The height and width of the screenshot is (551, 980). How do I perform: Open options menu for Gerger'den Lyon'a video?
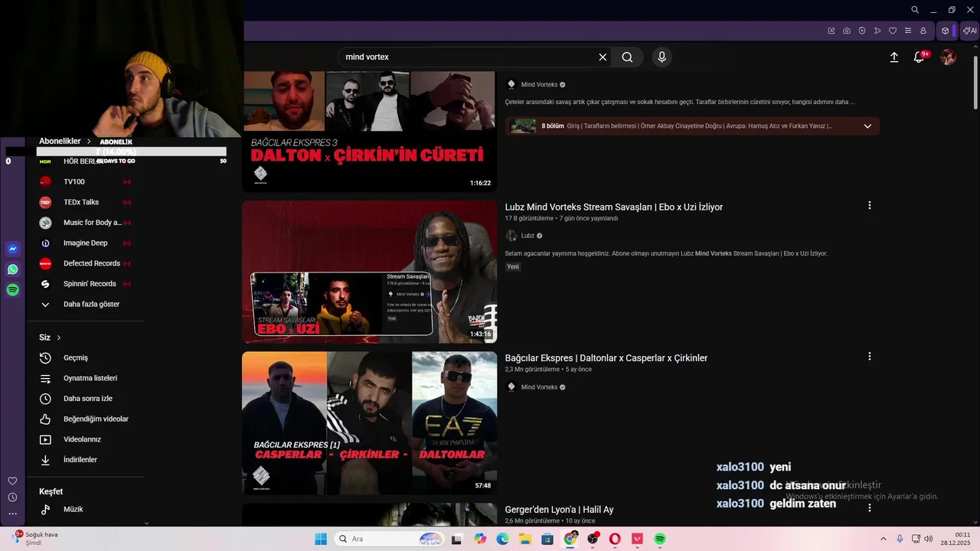(x=869, y=507)
